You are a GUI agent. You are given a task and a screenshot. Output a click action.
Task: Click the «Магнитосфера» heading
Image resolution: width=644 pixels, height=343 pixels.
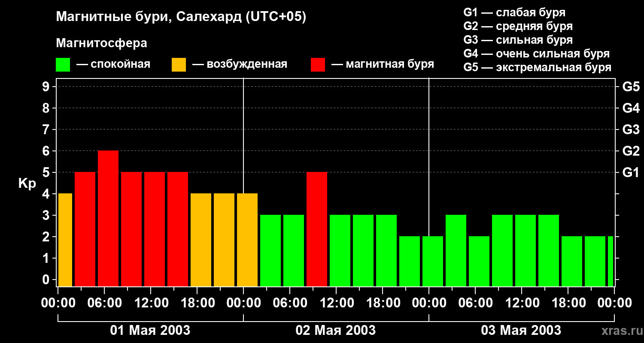coord(101,43)
